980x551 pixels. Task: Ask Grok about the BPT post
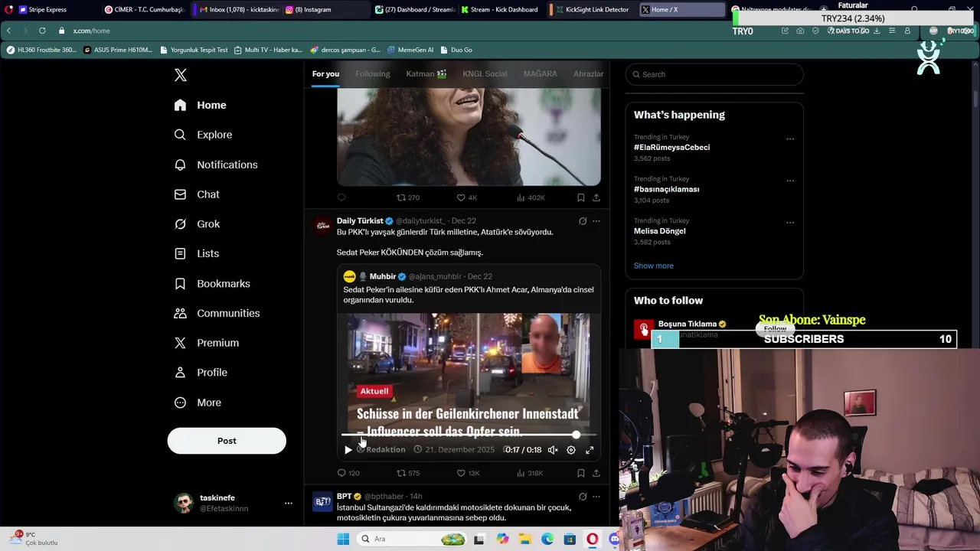tap(583, 497)
